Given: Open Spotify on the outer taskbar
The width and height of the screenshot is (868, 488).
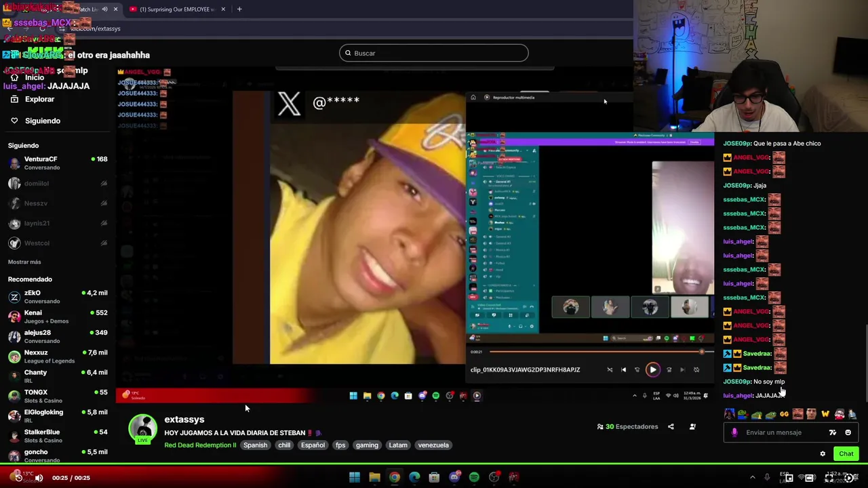Looking at the screenshot, I should [x=474, y=478].
